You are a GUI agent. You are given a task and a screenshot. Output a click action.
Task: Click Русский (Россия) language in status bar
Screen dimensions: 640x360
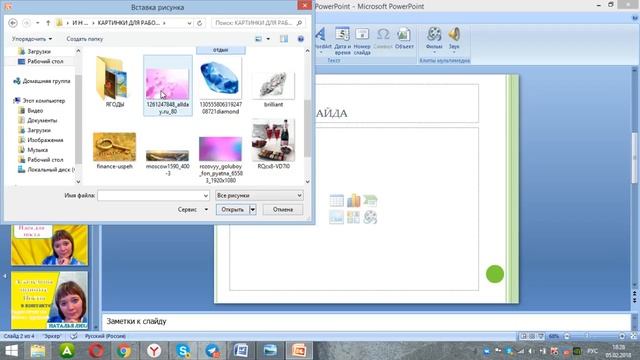click(x=105, y=336)
